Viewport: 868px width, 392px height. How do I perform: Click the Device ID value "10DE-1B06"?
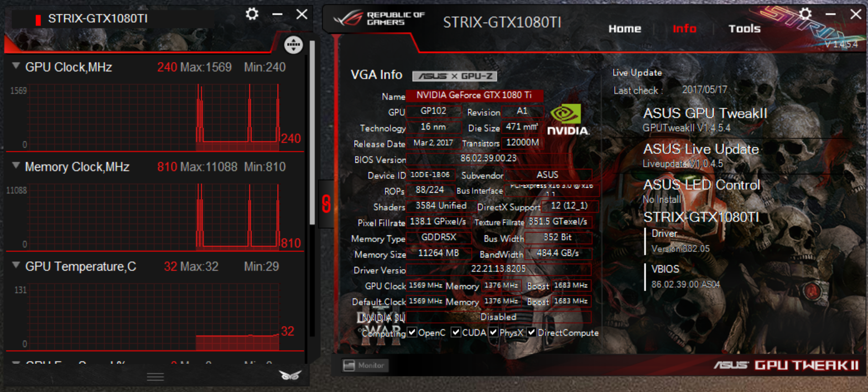pos(430,174)
